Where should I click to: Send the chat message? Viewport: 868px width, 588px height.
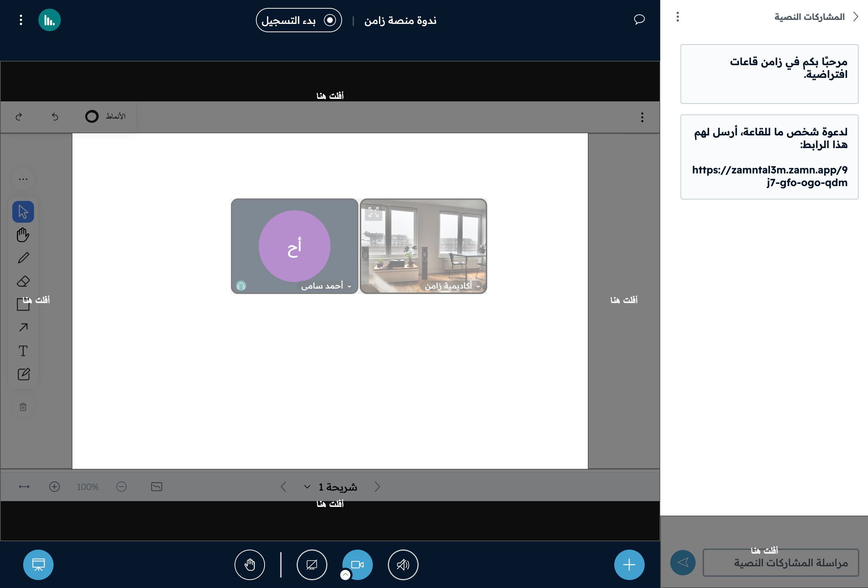tap(683, 562)
